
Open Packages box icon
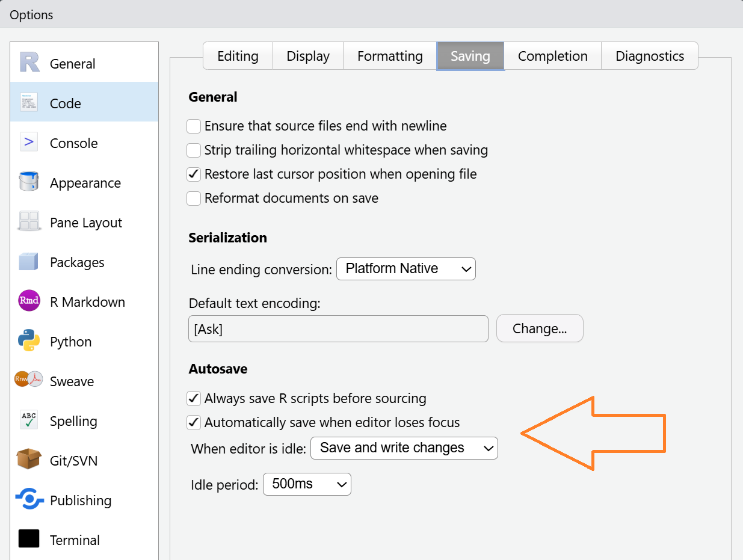(x=29, y=262)
